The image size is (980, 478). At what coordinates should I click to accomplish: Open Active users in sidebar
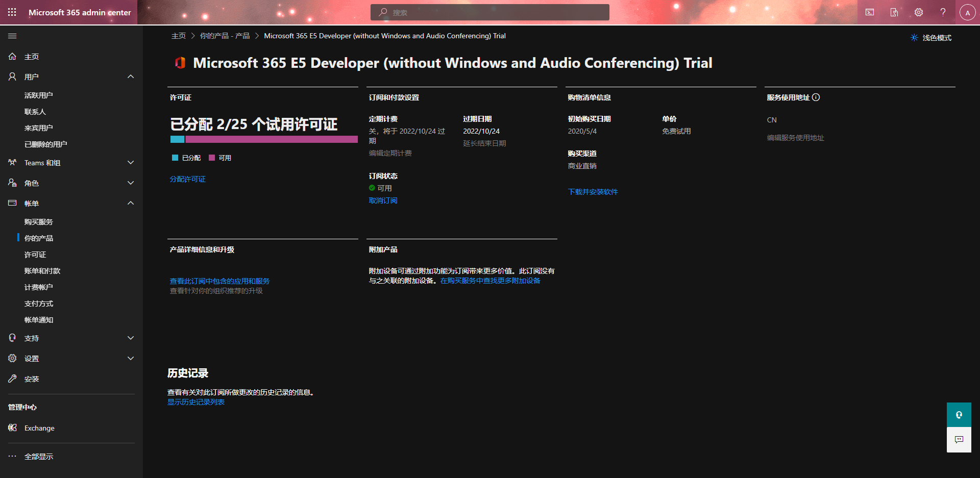(39, 95)
